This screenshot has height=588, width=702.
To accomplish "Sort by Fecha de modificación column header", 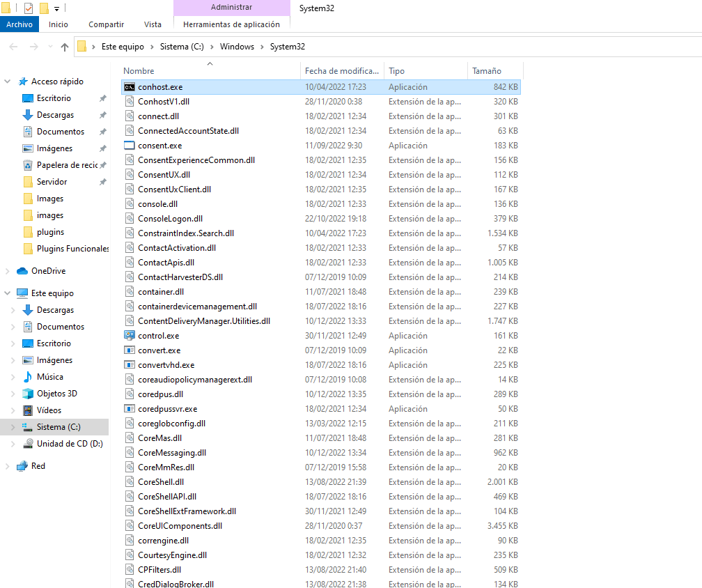I will [x=342, y=71].
